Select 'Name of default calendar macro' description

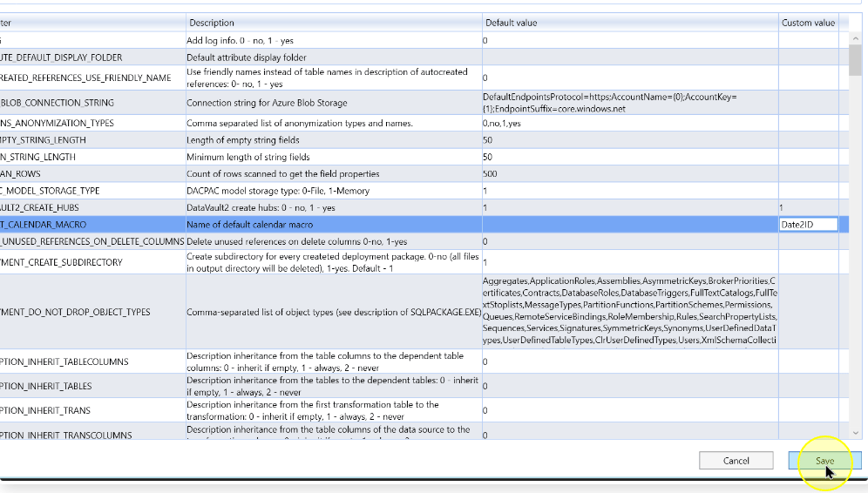click(334, 224)
